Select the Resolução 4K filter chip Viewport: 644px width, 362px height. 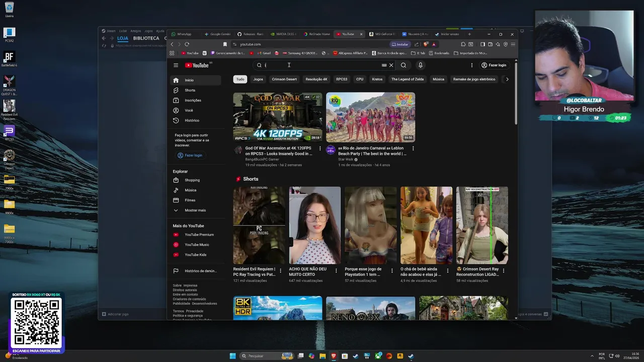coord(316,79)
